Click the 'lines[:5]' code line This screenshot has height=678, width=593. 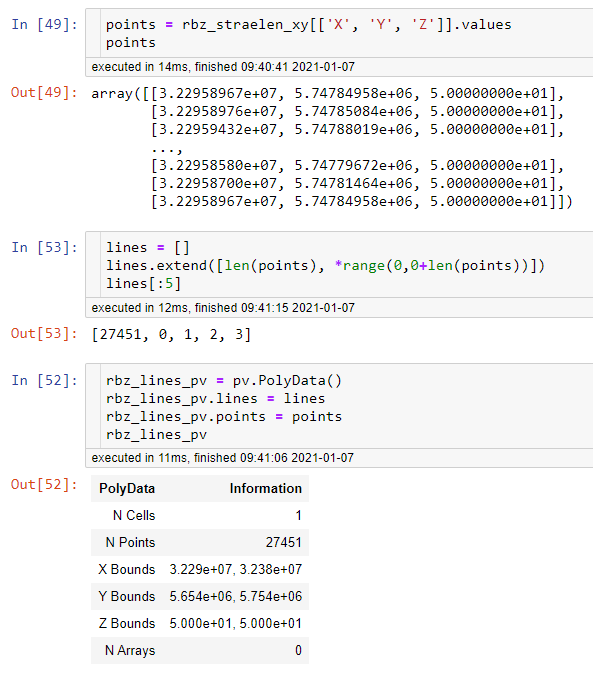144,284
